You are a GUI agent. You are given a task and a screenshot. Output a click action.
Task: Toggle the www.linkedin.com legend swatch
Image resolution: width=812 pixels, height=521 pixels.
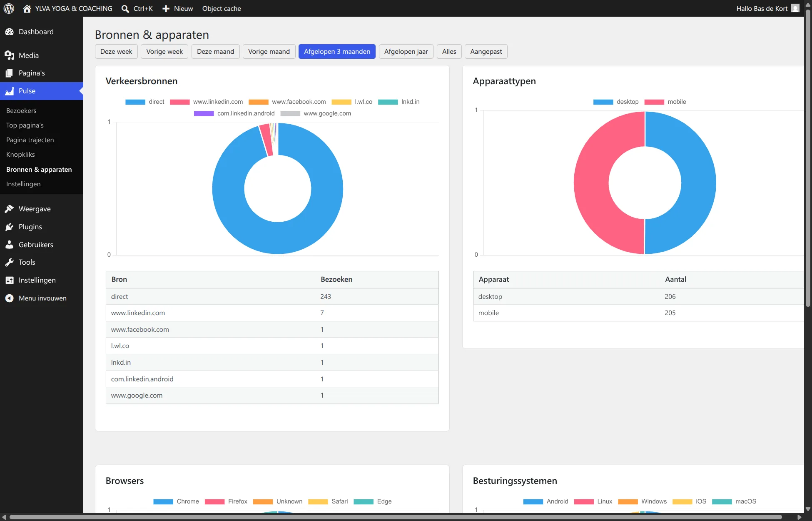(x=180, y=102)
